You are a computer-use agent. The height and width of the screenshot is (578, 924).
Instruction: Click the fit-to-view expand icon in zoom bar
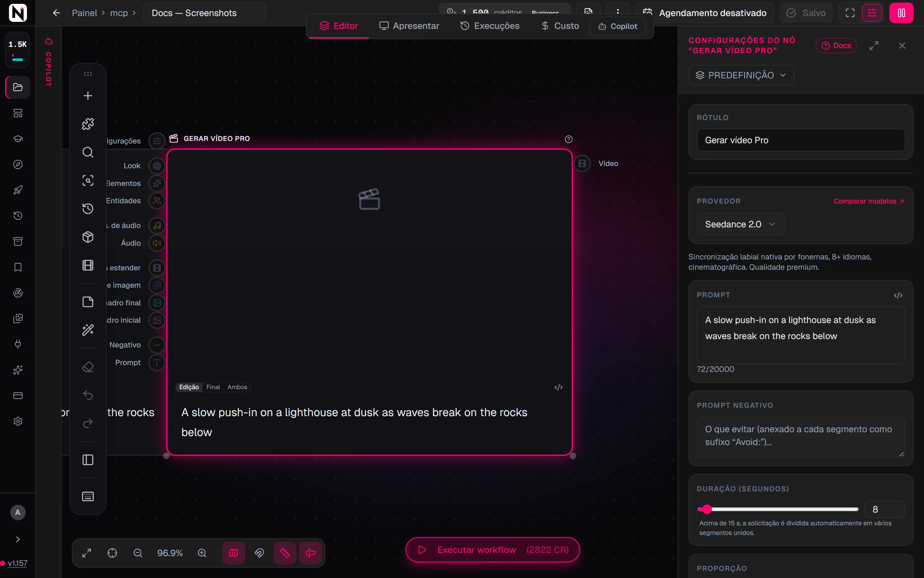click(x=87, y=553)
